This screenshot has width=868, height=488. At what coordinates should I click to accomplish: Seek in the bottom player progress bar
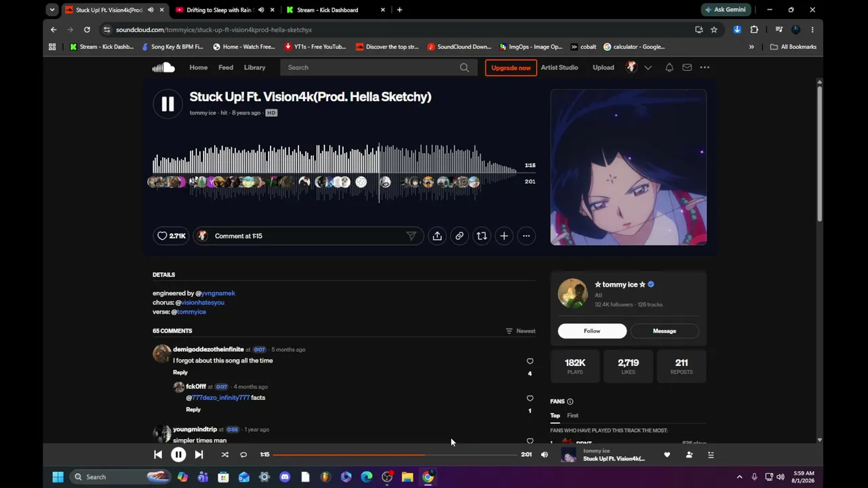tap(395, 455)
